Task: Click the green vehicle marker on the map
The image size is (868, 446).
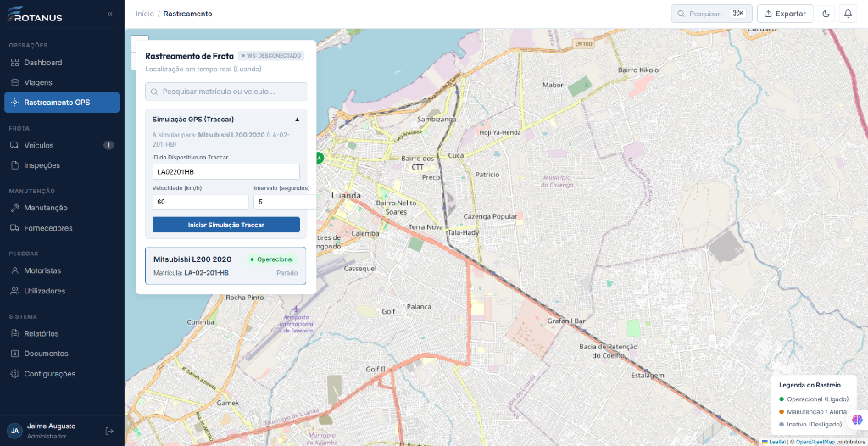Action: point(319,158)
